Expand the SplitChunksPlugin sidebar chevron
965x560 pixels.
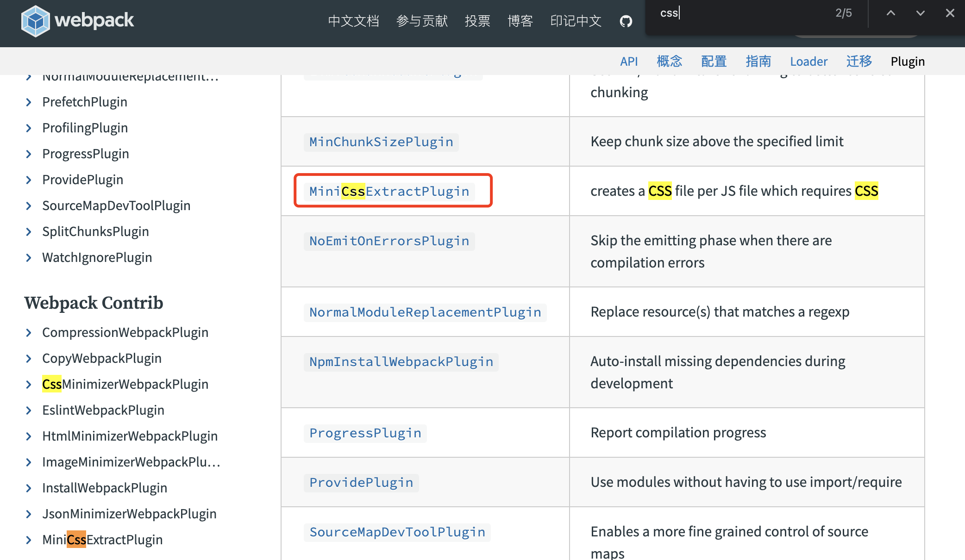(29, 231)
